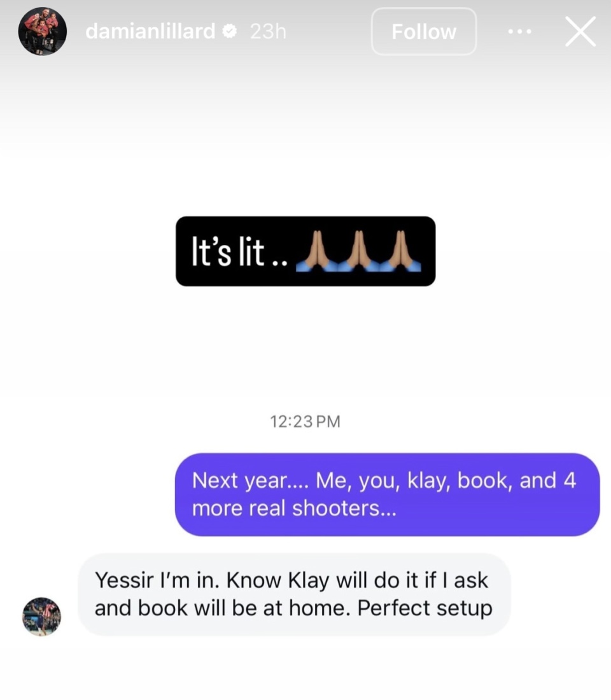611x700 pixels.
Task: Click "Perfect setup" in the reply
Action: (425, 608)
